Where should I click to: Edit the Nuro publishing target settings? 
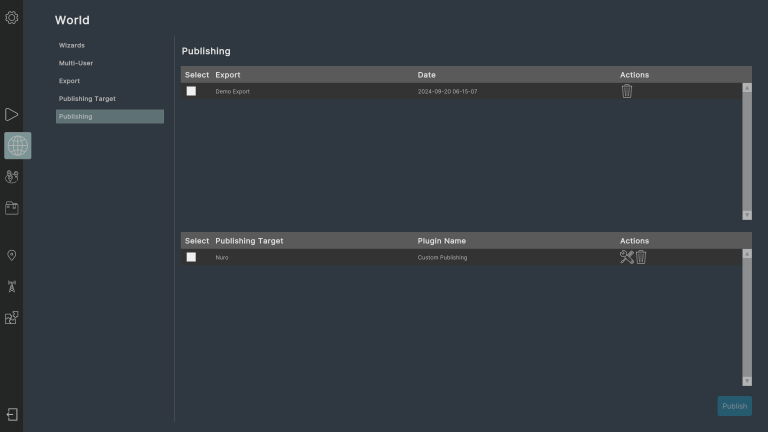point(626,257)
